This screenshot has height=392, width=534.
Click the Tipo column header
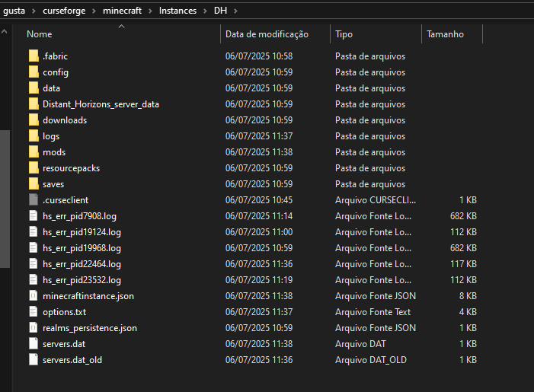coord(344,34)
